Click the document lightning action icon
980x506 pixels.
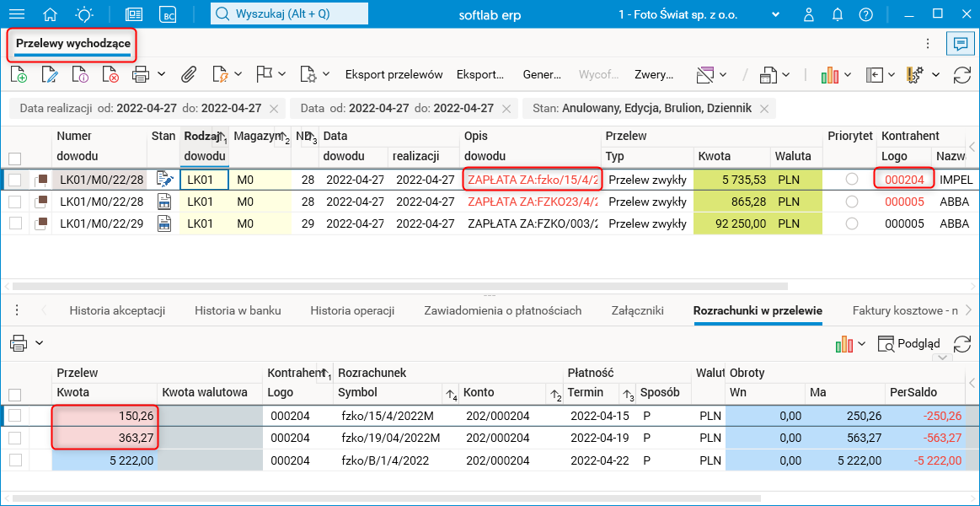[220, 75]
